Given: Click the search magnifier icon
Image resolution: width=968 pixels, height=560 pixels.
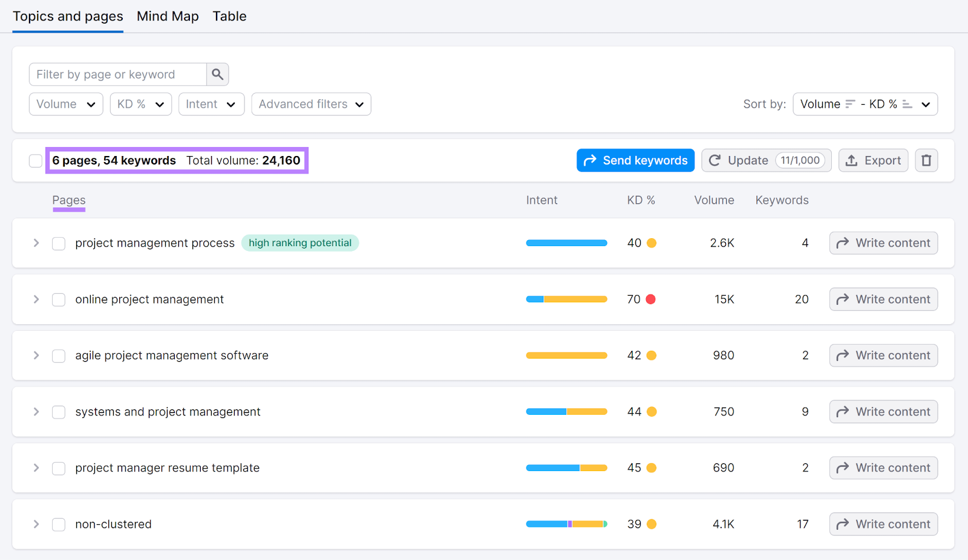Looking at the screenshot, I should pos(218,74).
